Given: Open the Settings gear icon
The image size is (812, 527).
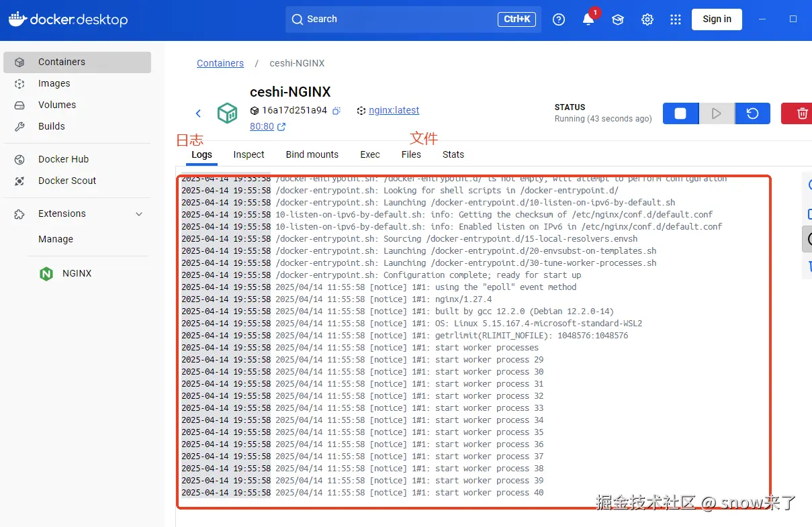Looking at the screenshot, I should click(647, 19).
